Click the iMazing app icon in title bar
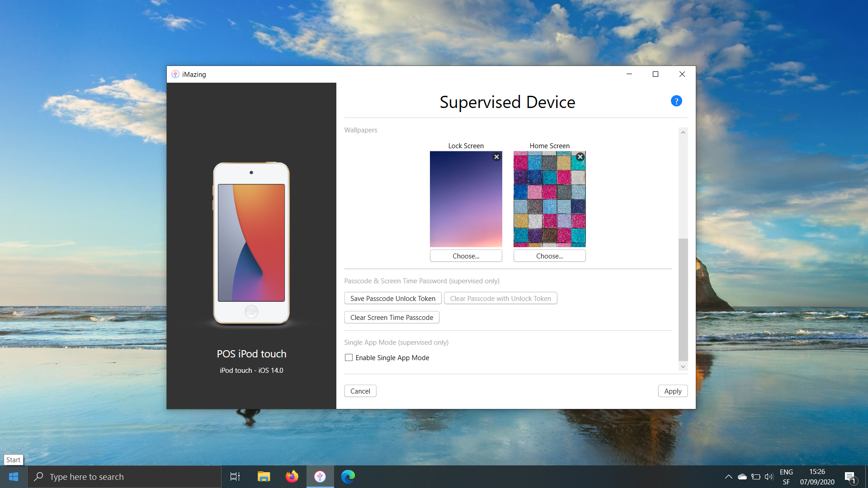 (x=175, y=74)
